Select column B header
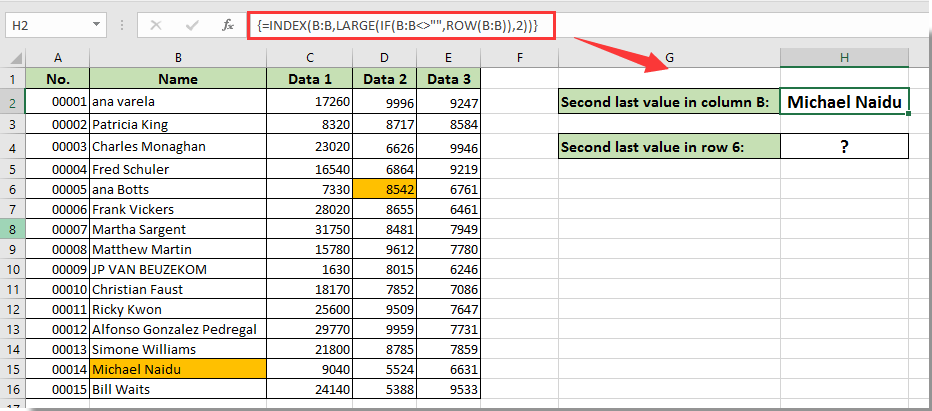The image size is (932, 411). pyautogui.click(x=178, y=58)
